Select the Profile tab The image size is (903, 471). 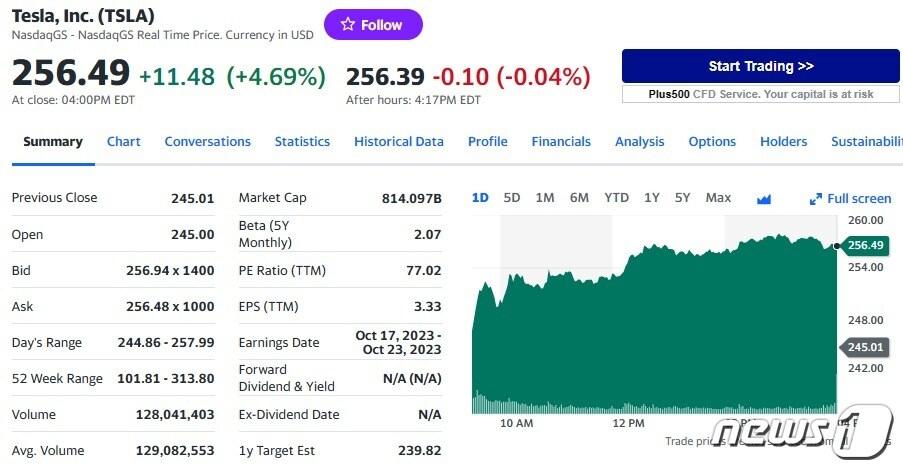(487, 142)
